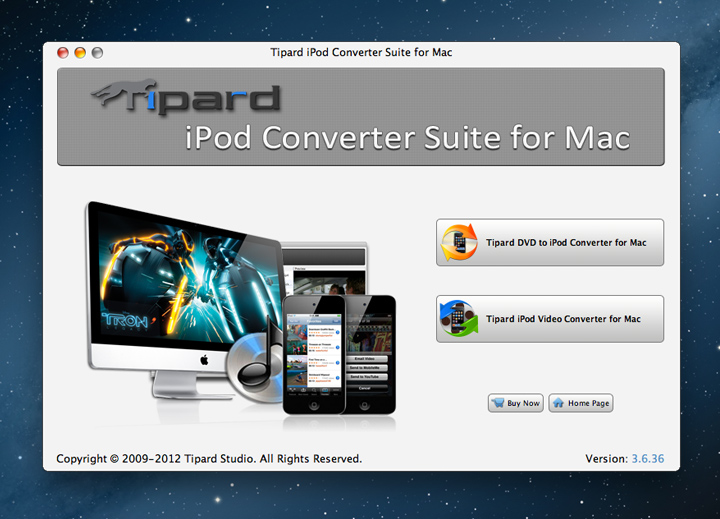Launch Tipard DVD to iPod Converter for Mac
720x519 pixels.
pyautogui.click(x=550, y=242)
